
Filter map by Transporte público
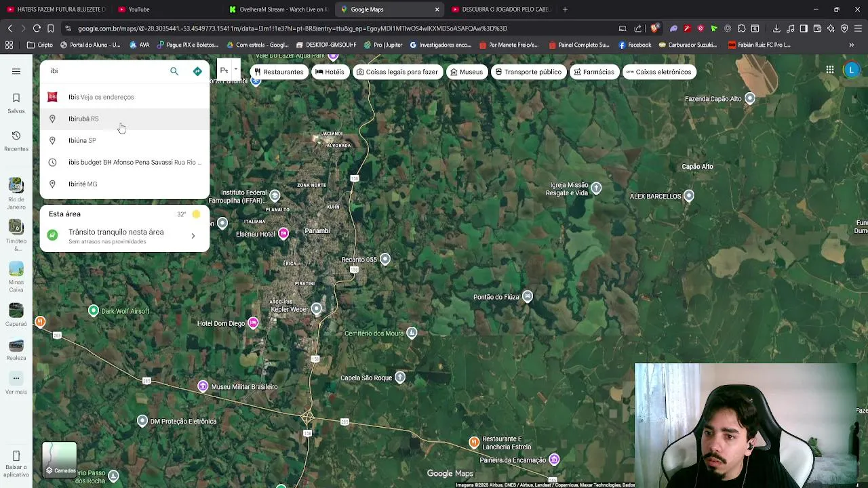pyautogui.click(x=528, y=72)
